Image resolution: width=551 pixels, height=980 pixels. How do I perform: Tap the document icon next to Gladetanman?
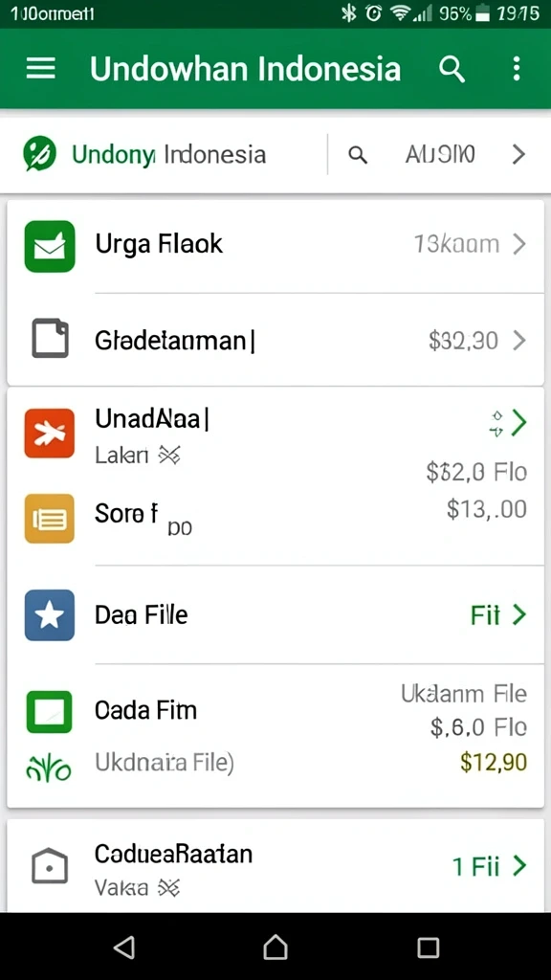[x=50, y=338]
